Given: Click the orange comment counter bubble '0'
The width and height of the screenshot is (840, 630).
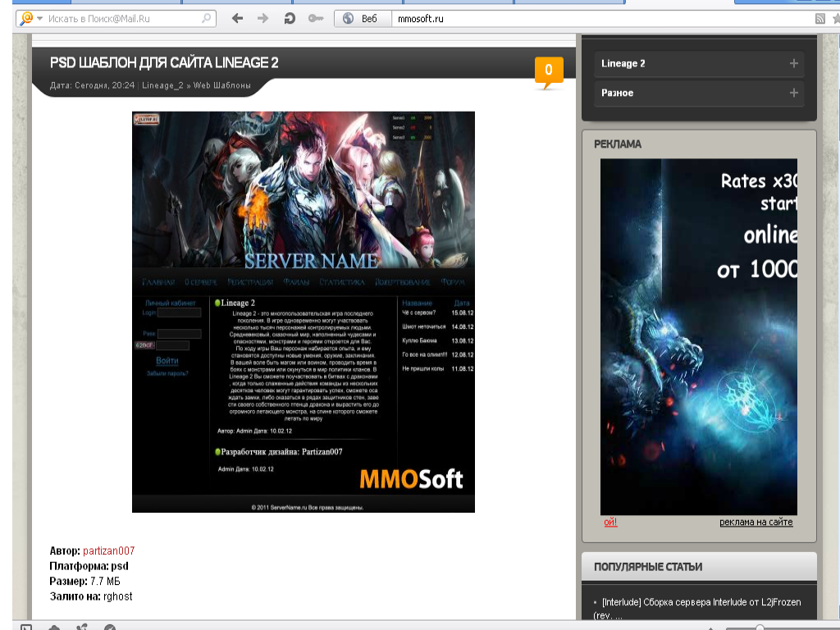Looking at the screenshot, I should coord(549,71).
